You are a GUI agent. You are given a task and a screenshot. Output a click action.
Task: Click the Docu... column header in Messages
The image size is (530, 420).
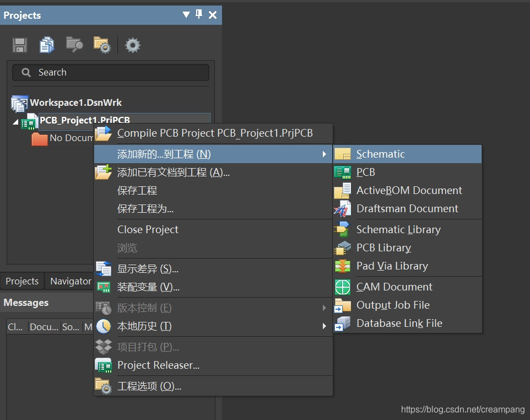(44, 327)
